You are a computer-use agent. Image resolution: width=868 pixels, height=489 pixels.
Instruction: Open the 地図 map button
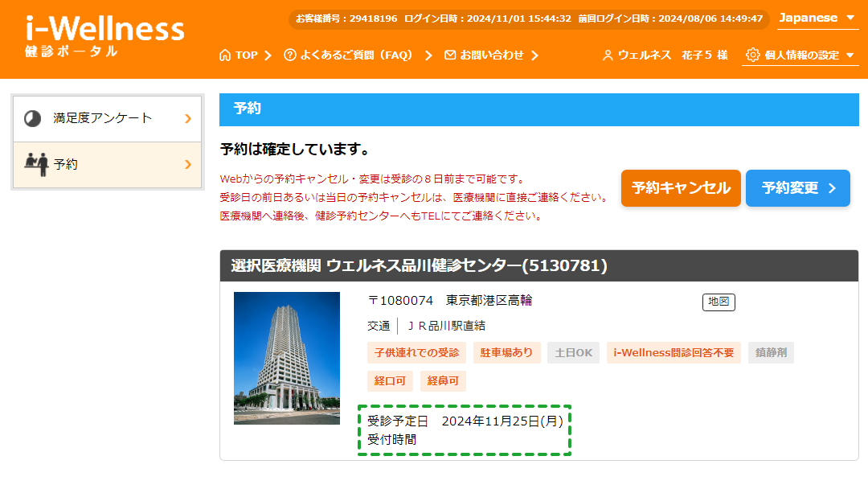[719, 302]
